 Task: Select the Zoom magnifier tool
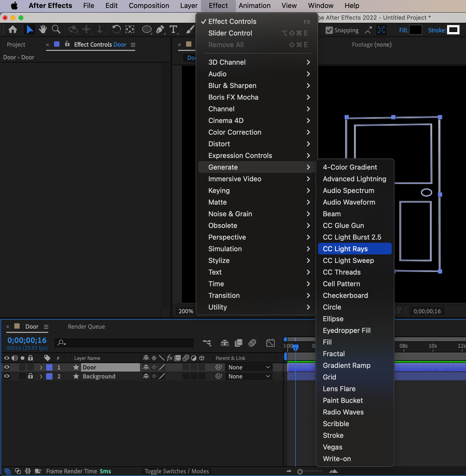point(56,29)
